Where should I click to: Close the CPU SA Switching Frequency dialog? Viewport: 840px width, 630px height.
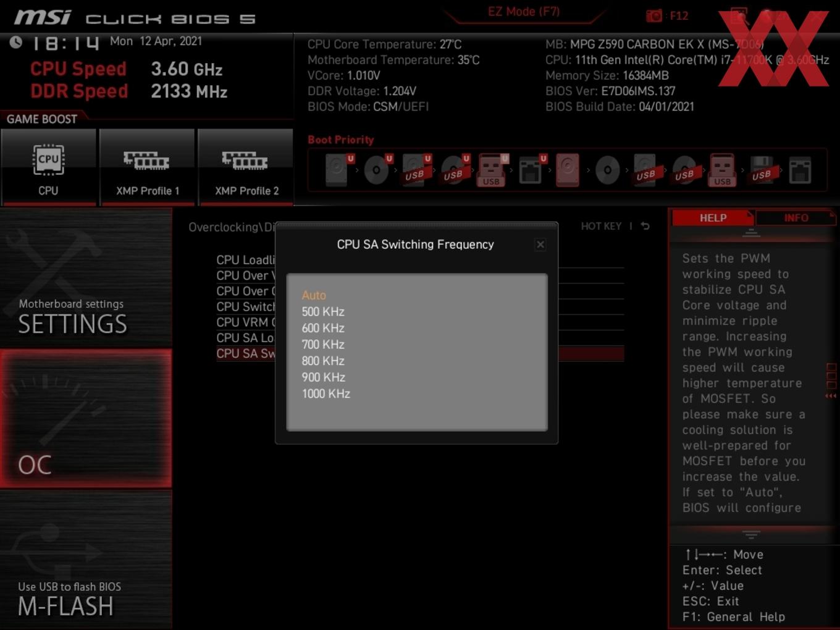point(540,245)
